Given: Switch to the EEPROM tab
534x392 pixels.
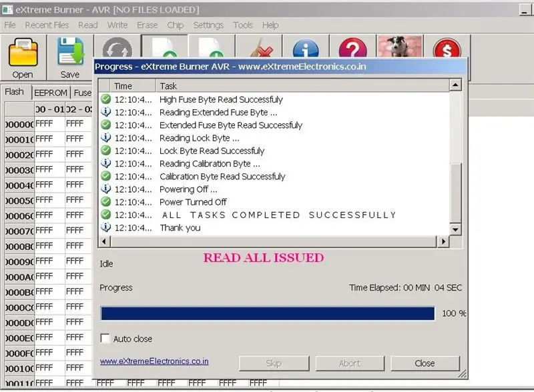Looking at the screenshot, I should (51, 93).
